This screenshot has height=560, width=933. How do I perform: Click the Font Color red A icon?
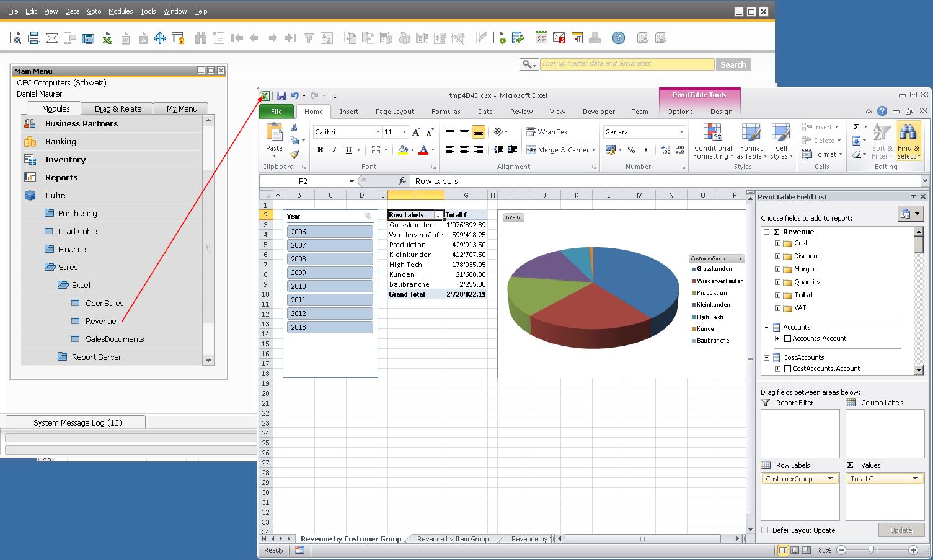[x=423, y=150]
